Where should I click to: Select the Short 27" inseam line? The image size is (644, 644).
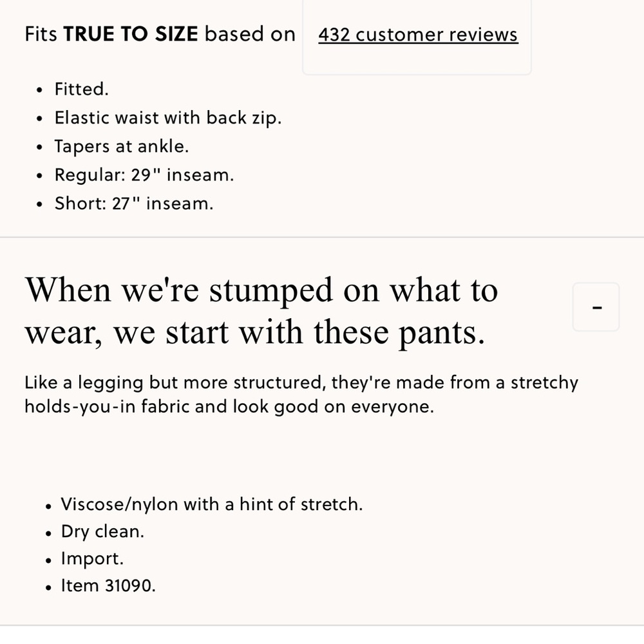pos(133,204)
